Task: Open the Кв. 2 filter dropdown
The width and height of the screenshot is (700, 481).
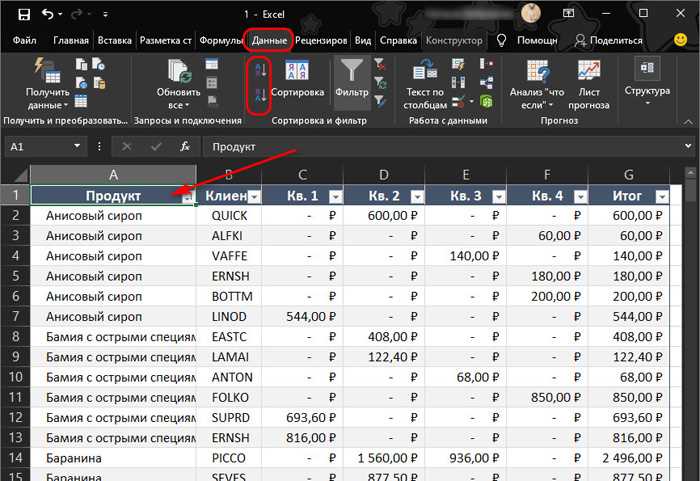Action: coord(417,197)
